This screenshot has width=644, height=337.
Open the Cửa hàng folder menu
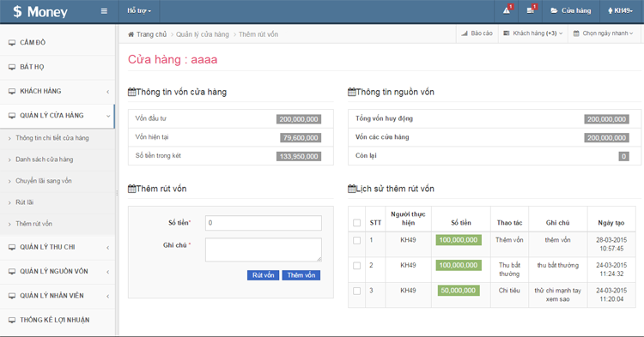point(571,11)
